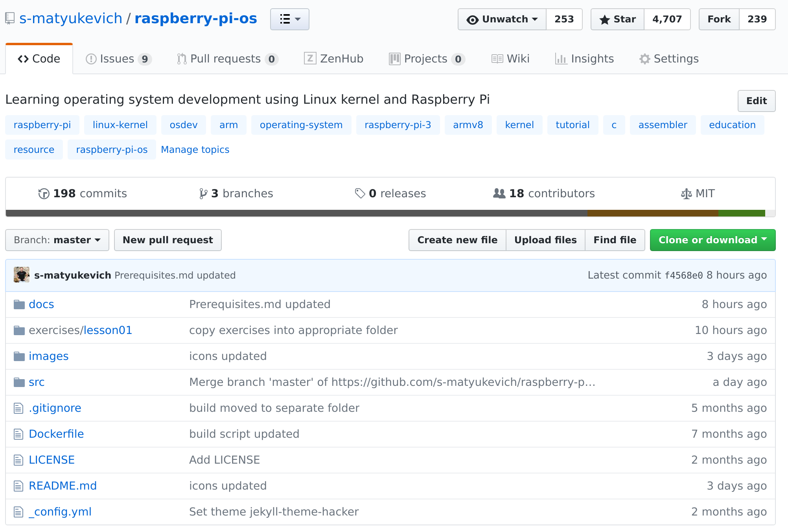Click the .gitignore file icon

pyautogui.click(x=18, y=408)
